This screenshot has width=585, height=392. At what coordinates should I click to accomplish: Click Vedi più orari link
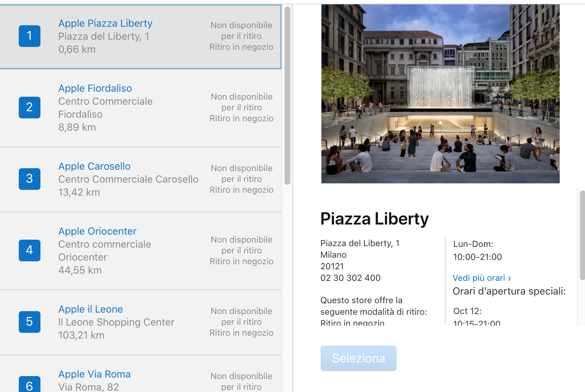[482, 278]
